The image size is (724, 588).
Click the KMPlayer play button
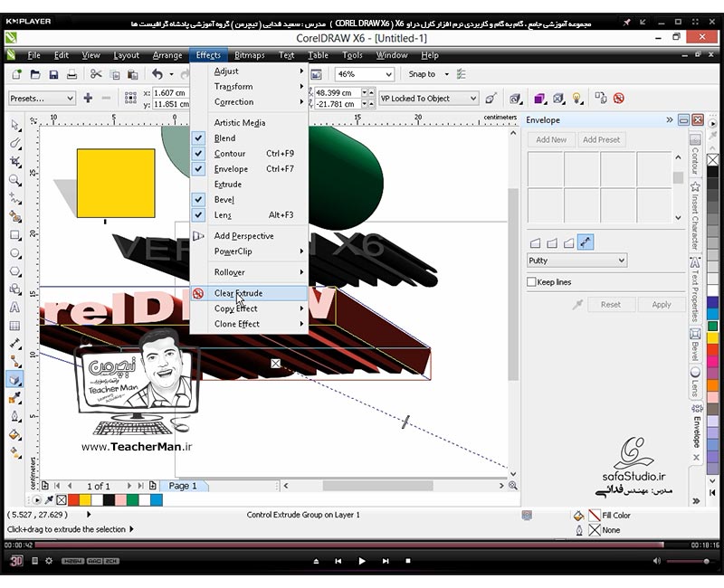point(361,561)
